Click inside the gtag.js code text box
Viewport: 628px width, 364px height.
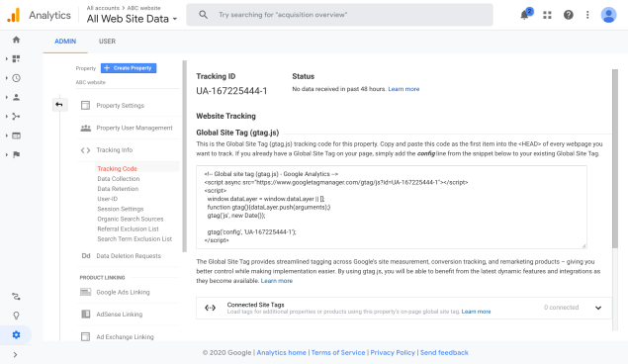click(392, 207)
